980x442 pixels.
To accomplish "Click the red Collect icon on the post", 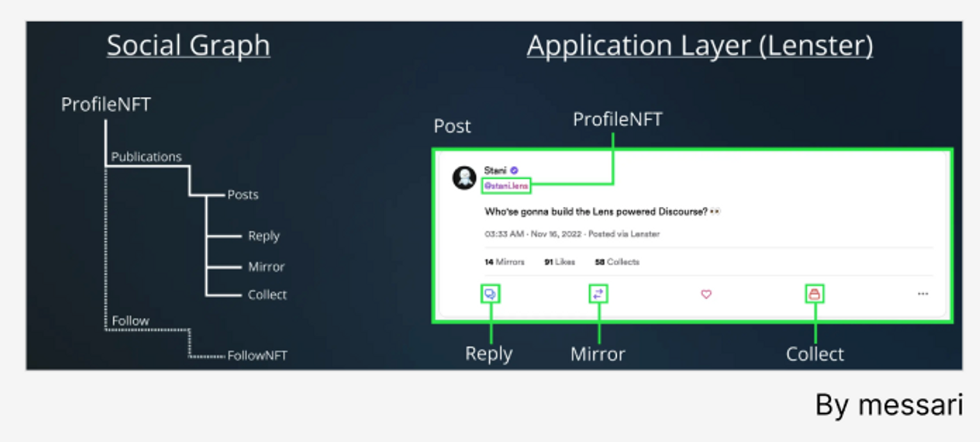I will click(814, 294).
